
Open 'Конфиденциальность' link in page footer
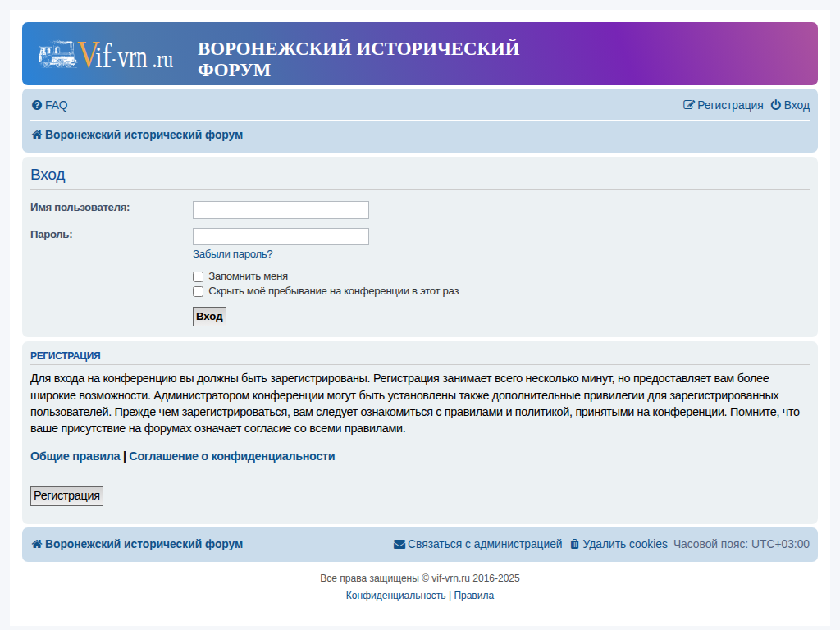click(x=395, y=596)
